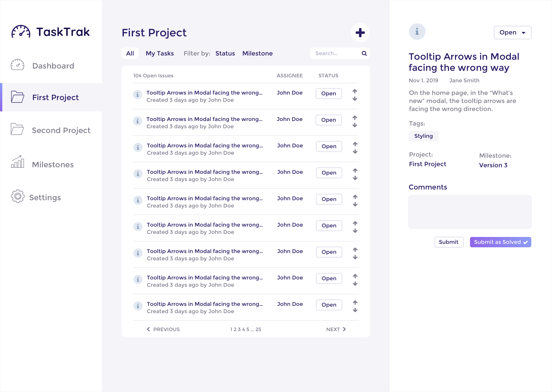Screen dimensions: 552x392
Task: Switch to the My Tasks tab
Action: (159, 53)
